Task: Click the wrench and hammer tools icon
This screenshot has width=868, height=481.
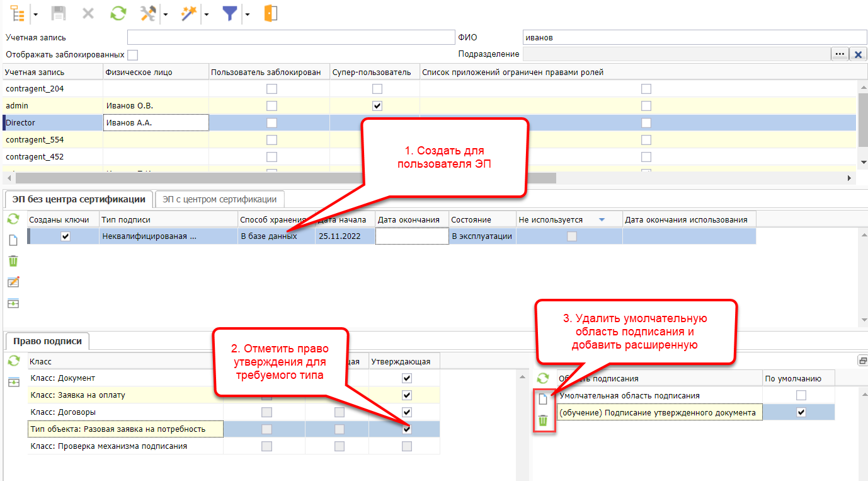Action: (149, 14)
